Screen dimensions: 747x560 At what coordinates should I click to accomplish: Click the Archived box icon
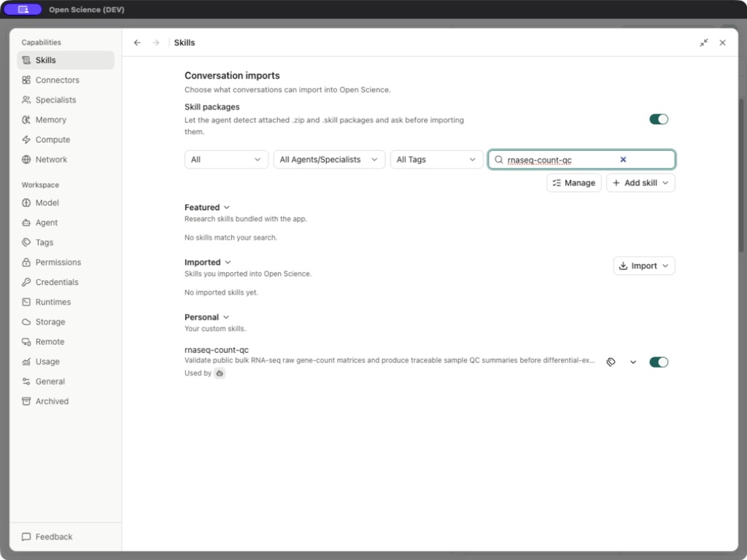tap(26, 402)
